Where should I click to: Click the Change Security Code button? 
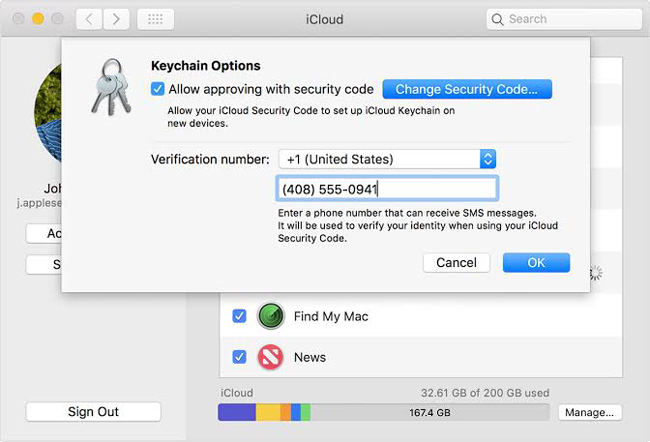click(x=466, y=89)
